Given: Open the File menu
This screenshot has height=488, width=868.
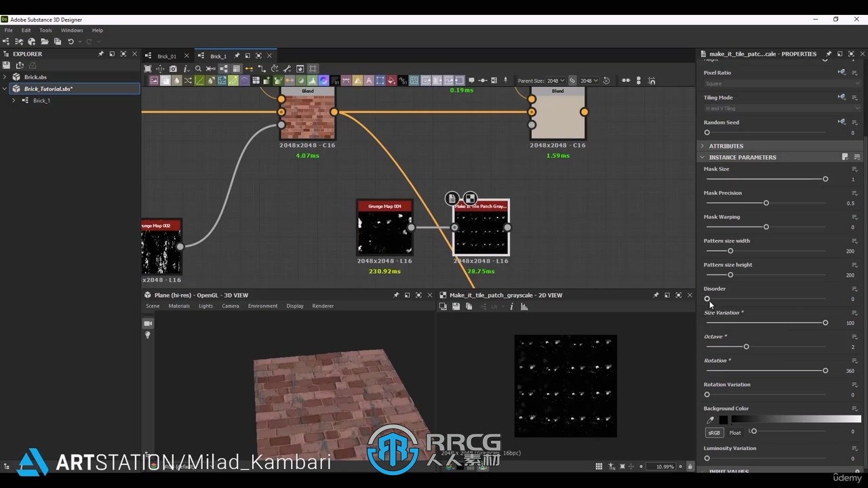Looking at the screenshot, I should coord(9,30).
